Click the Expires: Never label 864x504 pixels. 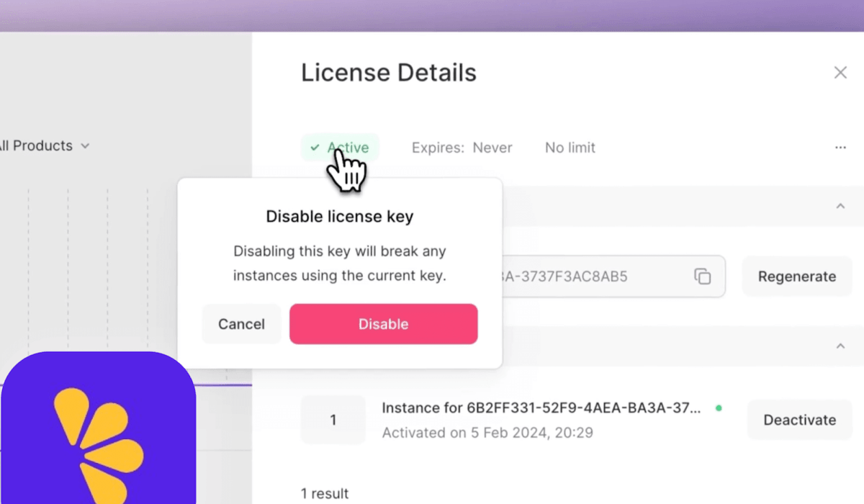[462, 148]
